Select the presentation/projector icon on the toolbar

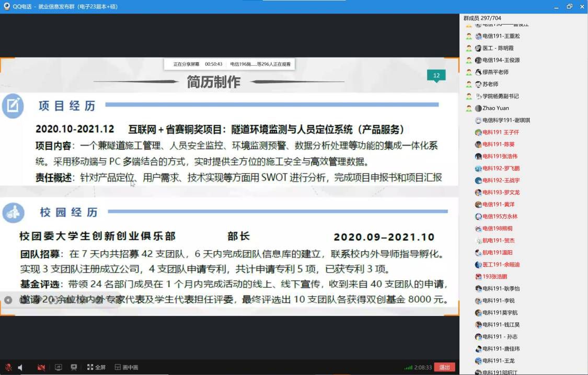pyautogui.click(x=74, y=367)
